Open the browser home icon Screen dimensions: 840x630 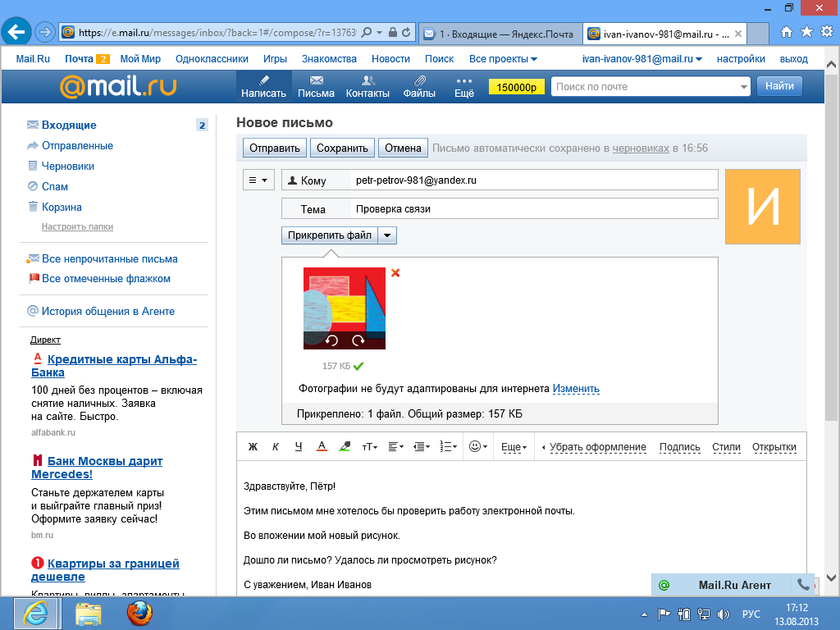coord(787,32)
